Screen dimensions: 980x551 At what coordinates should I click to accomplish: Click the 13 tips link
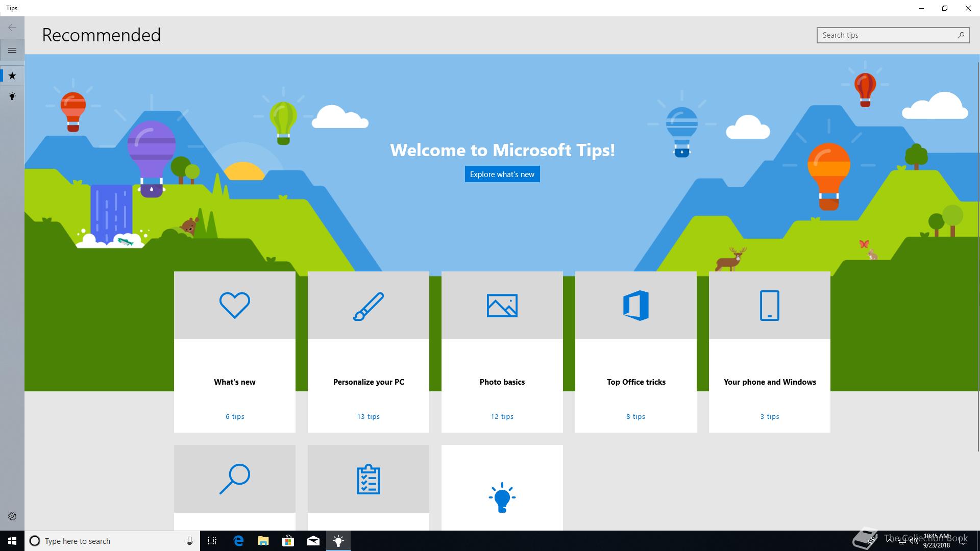369,416
